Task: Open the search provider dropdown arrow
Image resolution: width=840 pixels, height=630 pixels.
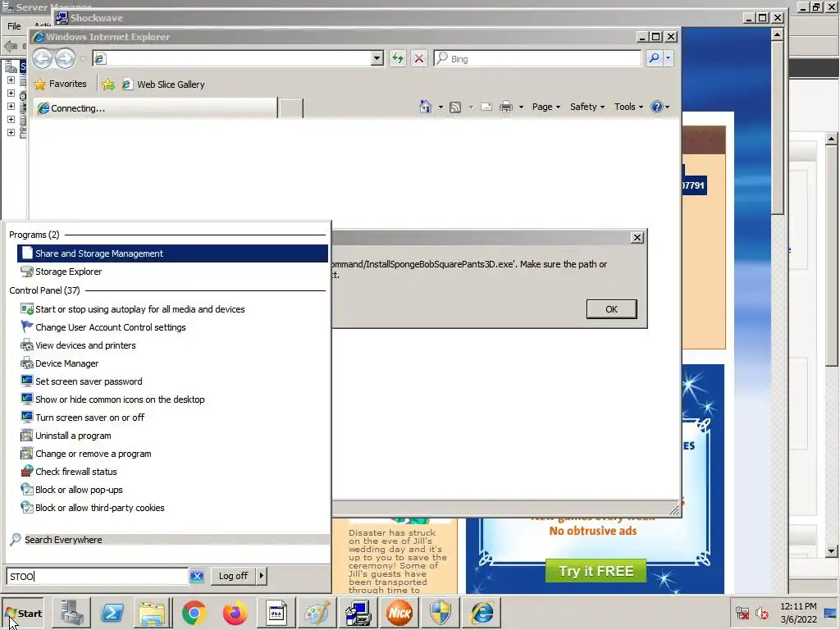Action: click(x=668, y=58)
